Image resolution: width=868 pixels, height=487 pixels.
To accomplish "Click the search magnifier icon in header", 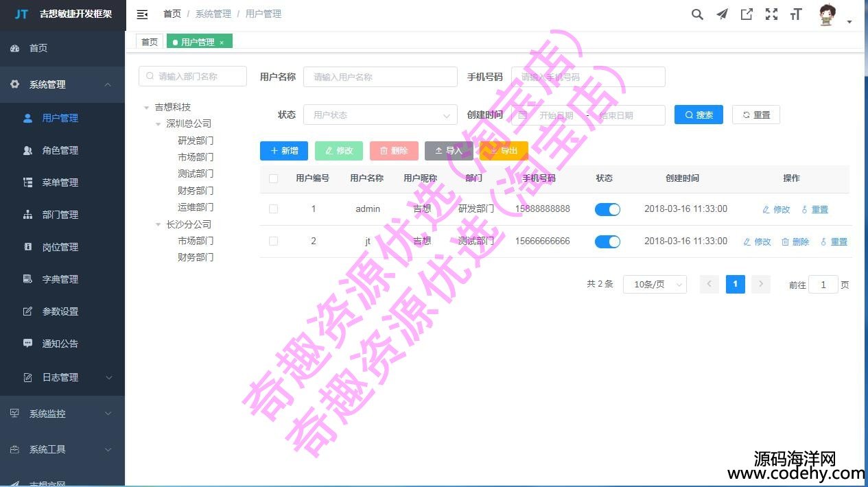I will coord(697,14).
